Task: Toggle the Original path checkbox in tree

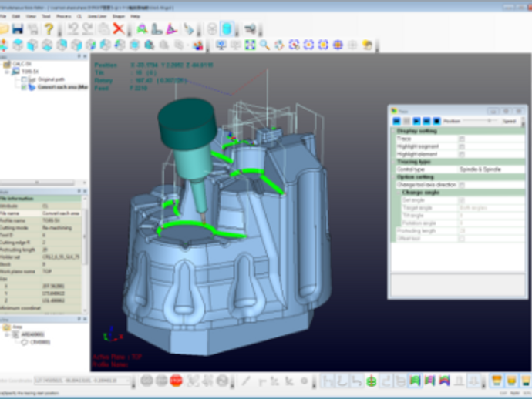Action: pyautogui.click(x=24, y=79)
